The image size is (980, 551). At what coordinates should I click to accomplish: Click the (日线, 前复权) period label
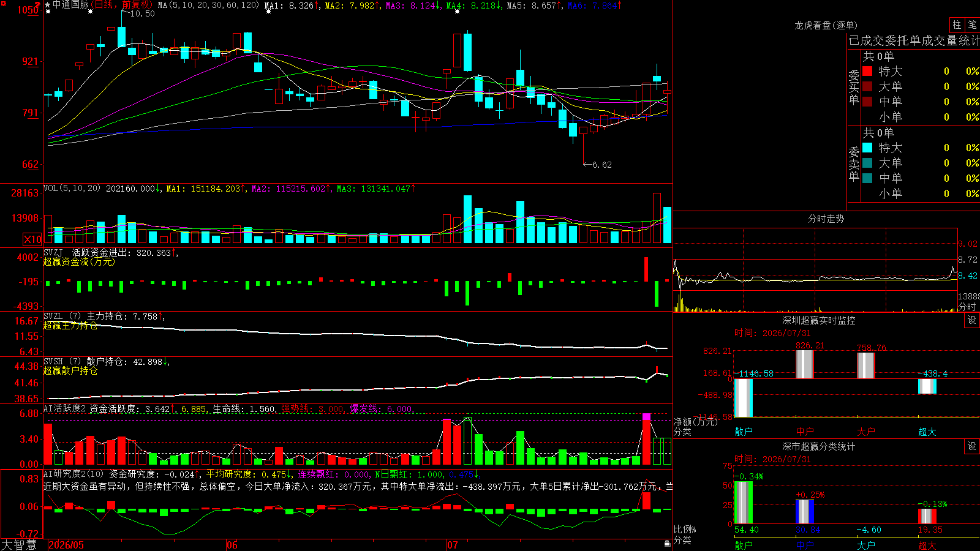pyautogui.click(x=121, y=5)
